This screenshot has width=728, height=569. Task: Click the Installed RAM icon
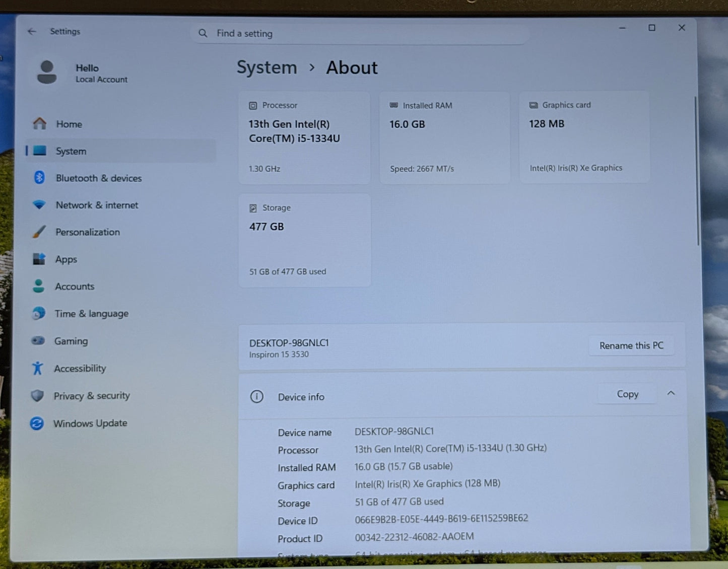(393, 105)
